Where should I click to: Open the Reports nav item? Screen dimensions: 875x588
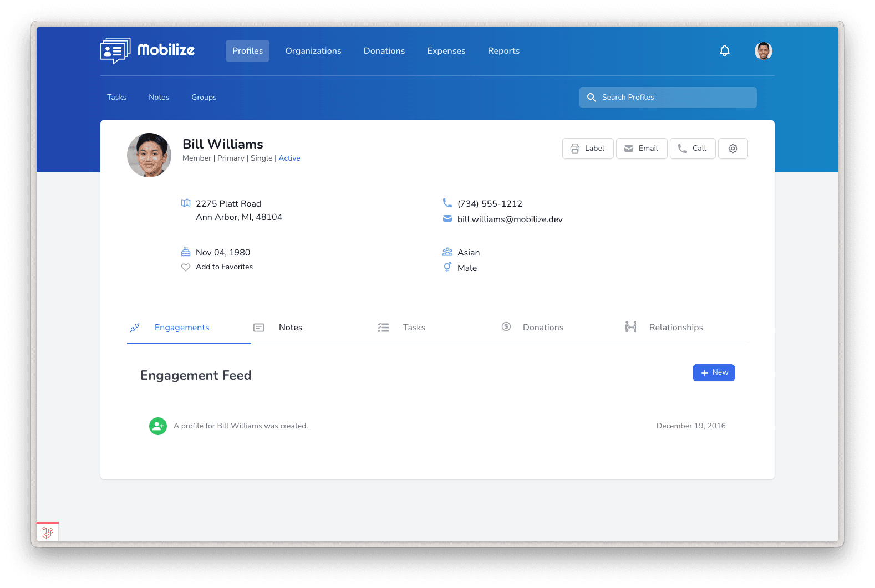pyautogui.click(x=503, y=51)
